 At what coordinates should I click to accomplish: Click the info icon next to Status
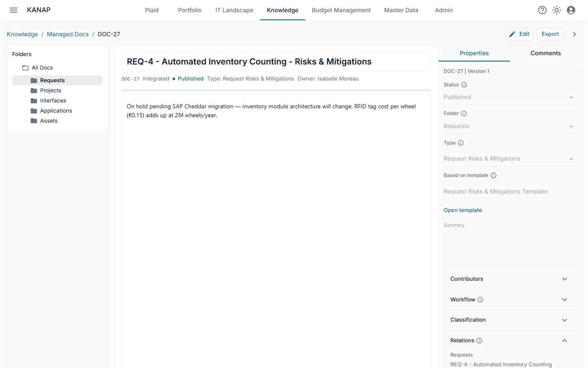[464, 85]
